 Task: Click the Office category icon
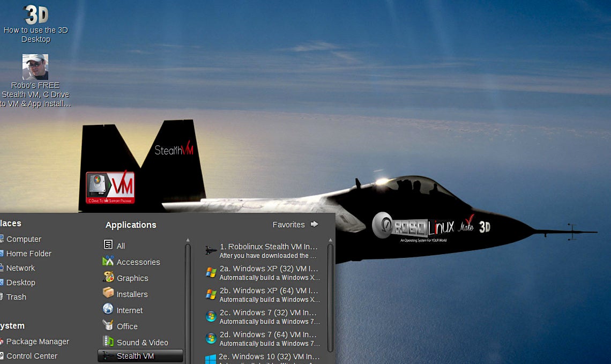click(x=108, y=325)
